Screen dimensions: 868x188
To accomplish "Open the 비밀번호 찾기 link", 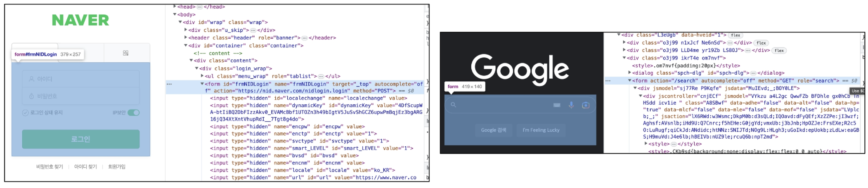I will [x=50, y=167].
